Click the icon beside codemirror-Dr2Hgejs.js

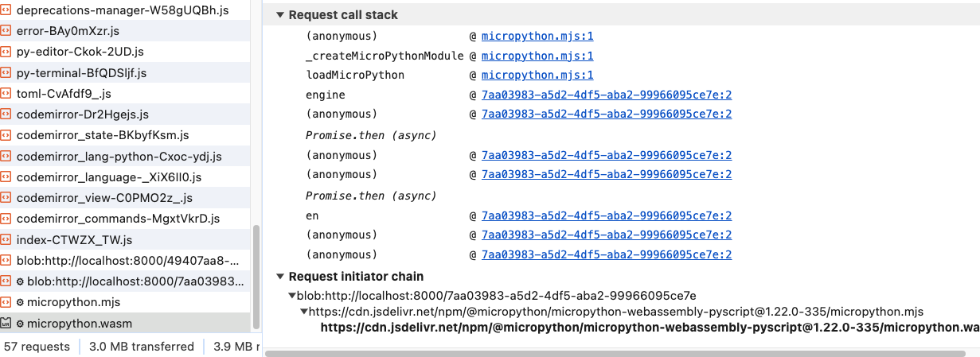point(6,114)
